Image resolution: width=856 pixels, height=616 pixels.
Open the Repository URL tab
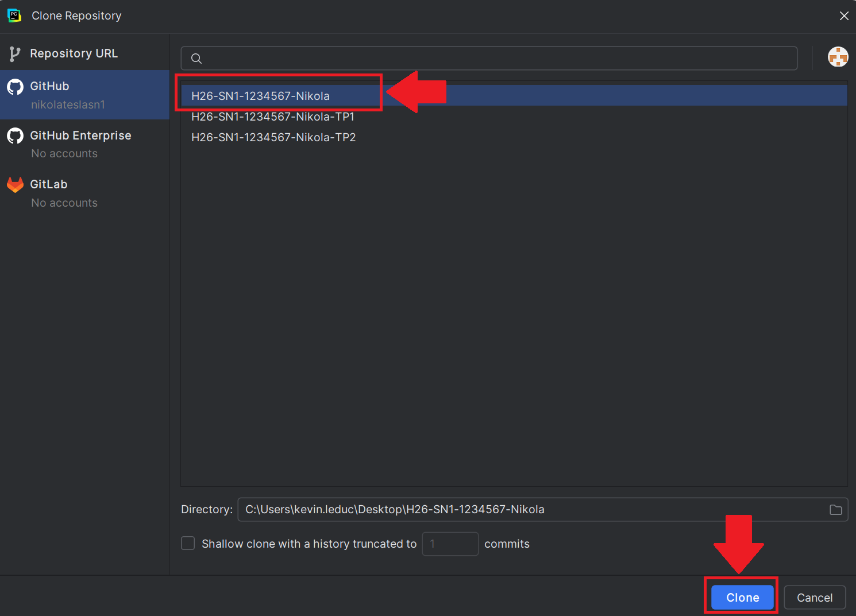(x=74, y=53)
